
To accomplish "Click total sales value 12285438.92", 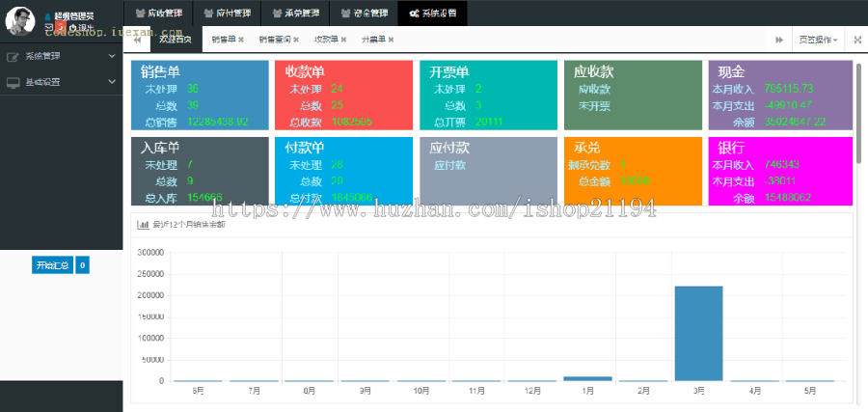I will [x=218, y=122].
